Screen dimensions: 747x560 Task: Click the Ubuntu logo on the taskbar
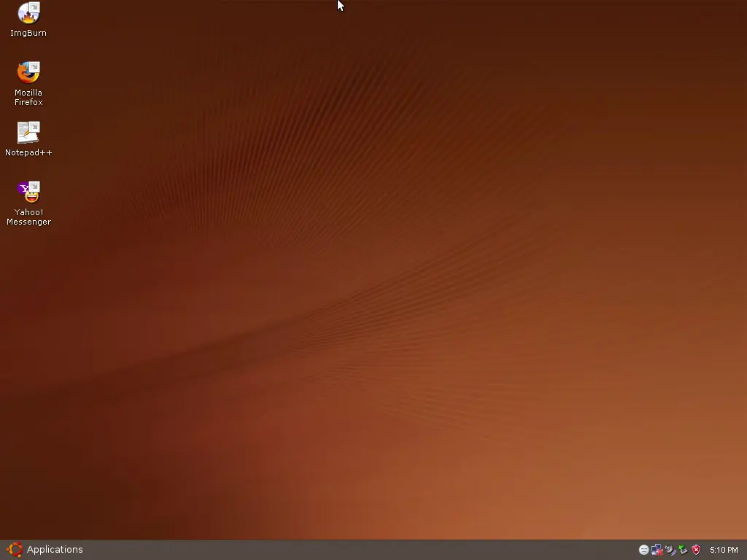tap(15, 550)
